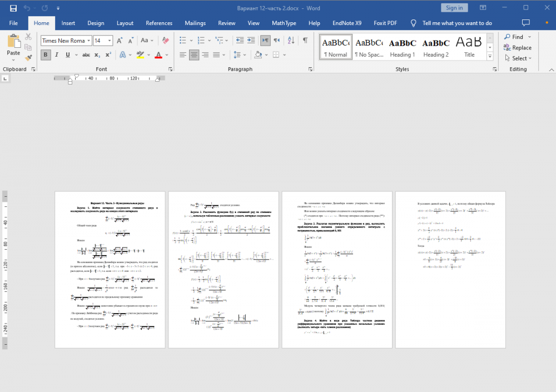Toggle Strikethrough formatting
Image resolution: width=556 pixels, height=392 pixels.
[x=86, y=54]
